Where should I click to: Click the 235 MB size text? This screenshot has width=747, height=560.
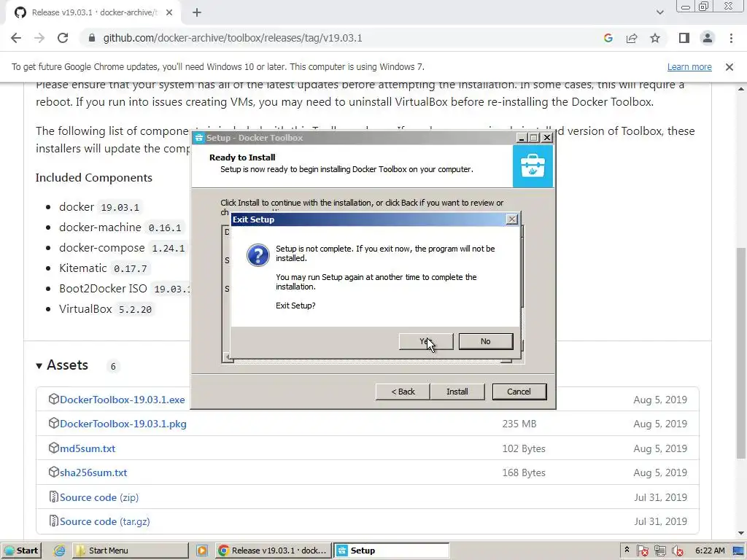(519, 424)
